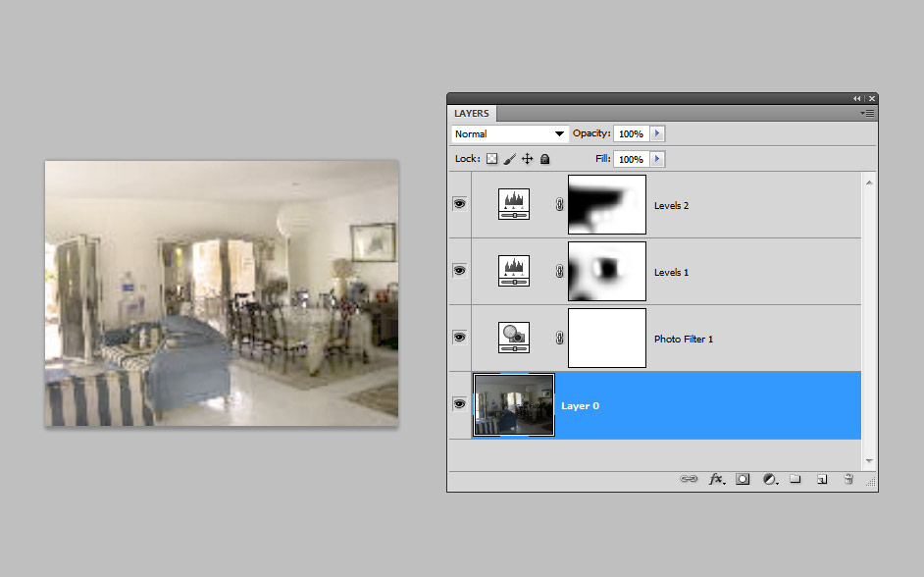Click the Photo Filter 1 adjustment icon
The width and height of the screenshot is (924, 577).
tap(514, 338)
